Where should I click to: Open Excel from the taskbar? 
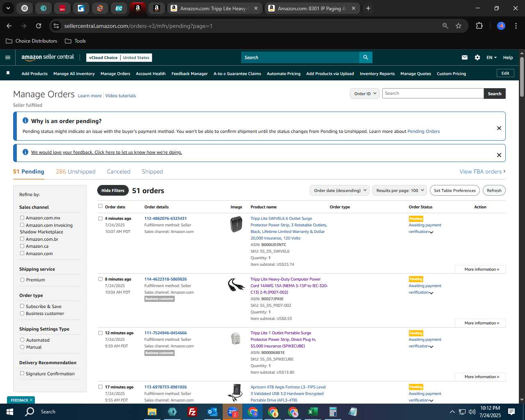point(313,412)
